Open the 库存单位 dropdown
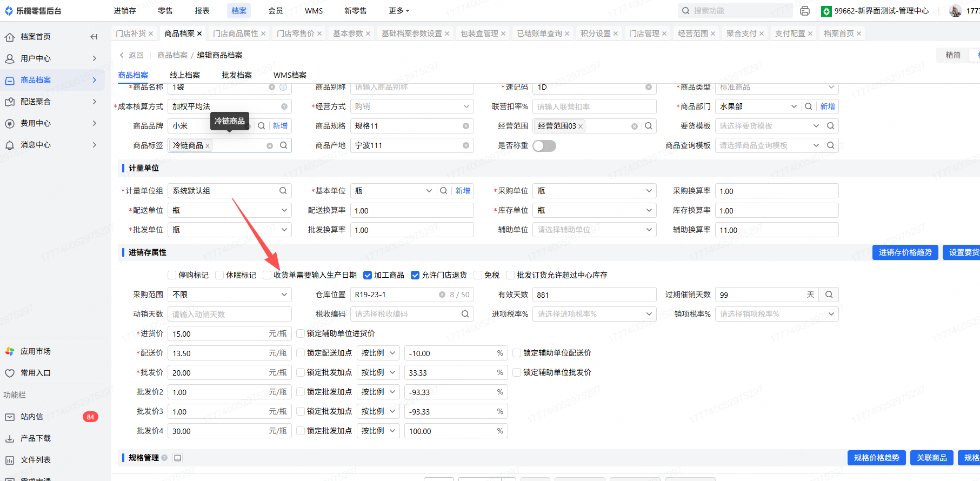Viewport: 980px width, 481px height. [x=595, y=210]
